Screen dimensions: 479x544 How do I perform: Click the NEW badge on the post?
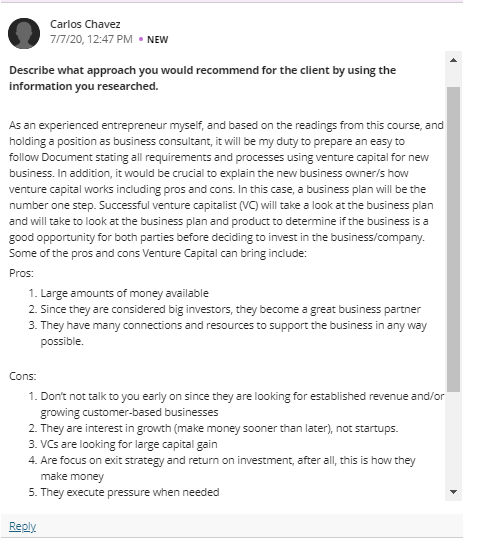click(157, 40)
